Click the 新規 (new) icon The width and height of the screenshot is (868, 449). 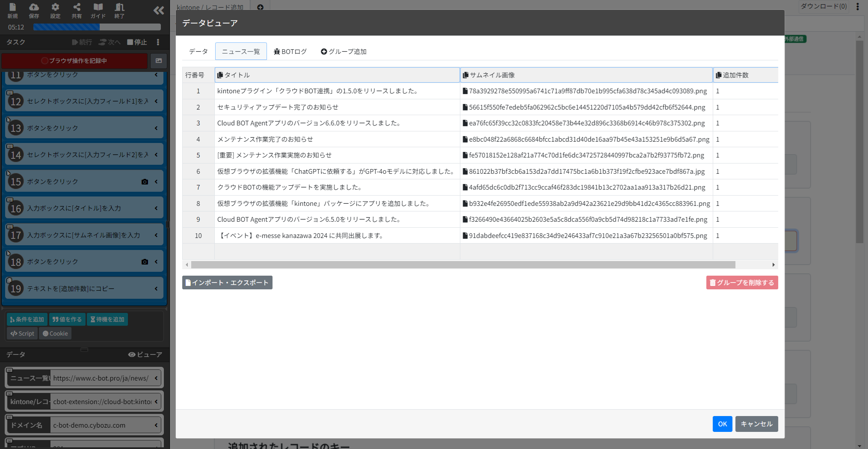pyautogui.click(x=12, y=11)
